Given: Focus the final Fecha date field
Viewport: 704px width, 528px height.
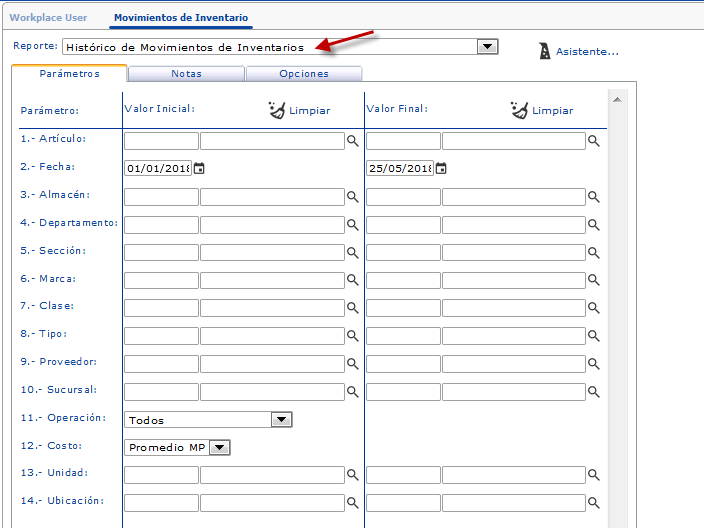Looking at the screenshot, I should (400, 168).
